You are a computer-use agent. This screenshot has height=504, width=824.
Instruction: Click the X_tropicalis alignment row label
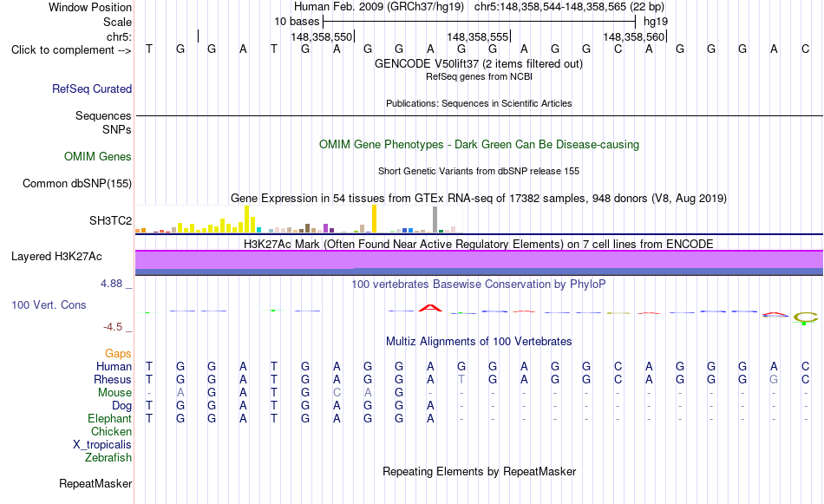[102, 445]
